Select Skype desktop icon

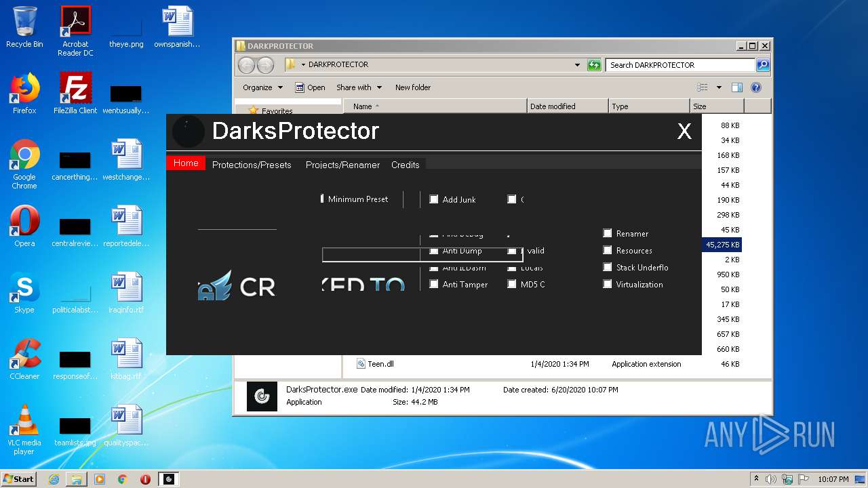[24, 293]
